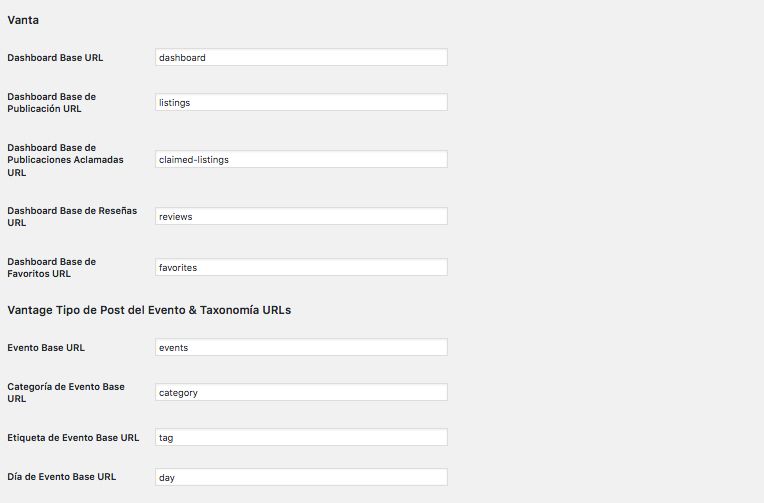Image resolution: width=764 pixels, height=503 pixels.
Task: Click the 'Dashboard Base URL' label
Action: pos(55,58)
